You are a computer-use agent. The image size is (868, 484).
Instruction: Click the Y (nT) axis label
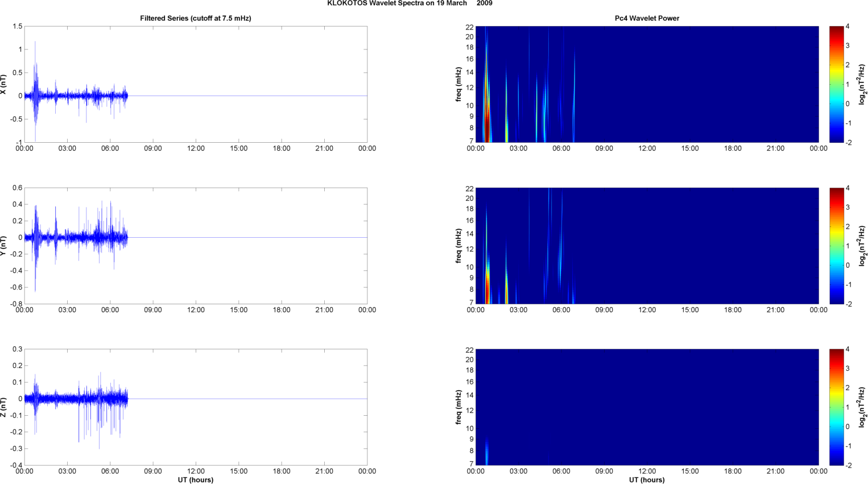tap(4, 246)
